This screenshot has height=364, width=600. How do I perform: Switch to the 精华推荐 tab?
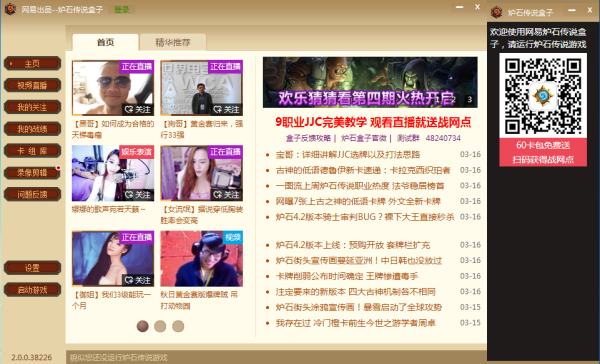(173, 42)
